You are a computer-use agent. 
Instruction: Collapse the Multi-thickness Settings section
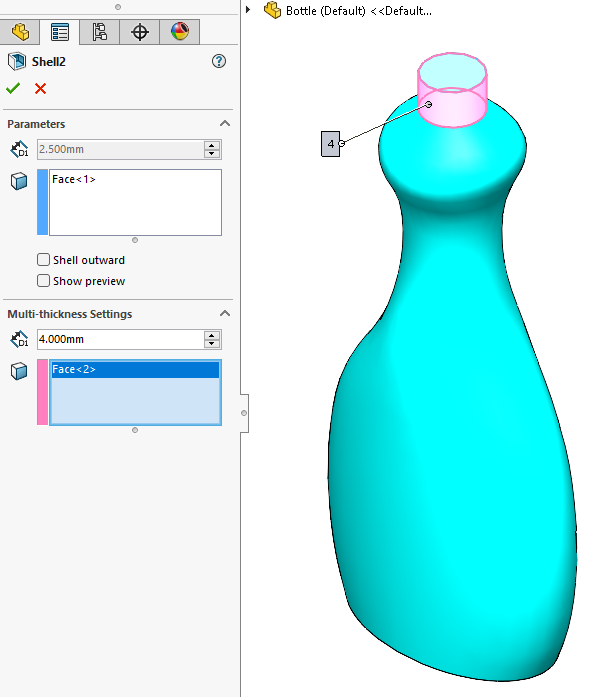[x=224, y=314]
